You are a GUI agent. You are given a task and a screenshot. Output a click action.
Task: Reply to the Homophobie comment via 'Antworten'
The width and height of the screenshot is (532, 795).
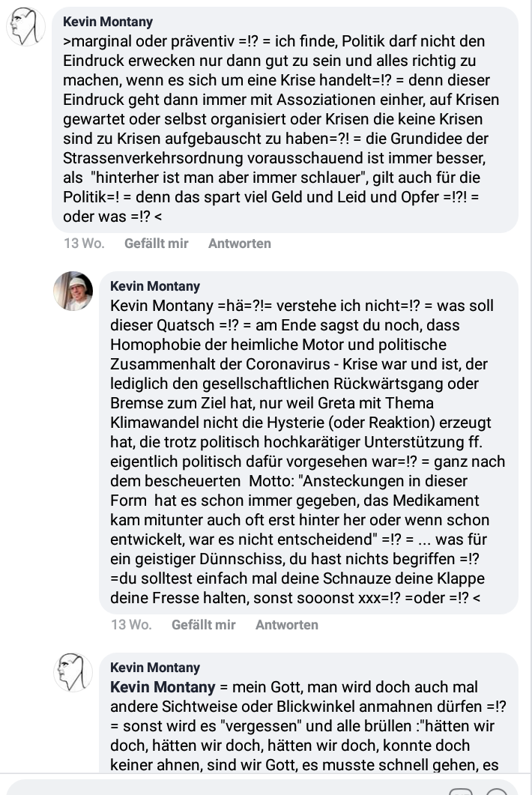click(x=286, y=625)
